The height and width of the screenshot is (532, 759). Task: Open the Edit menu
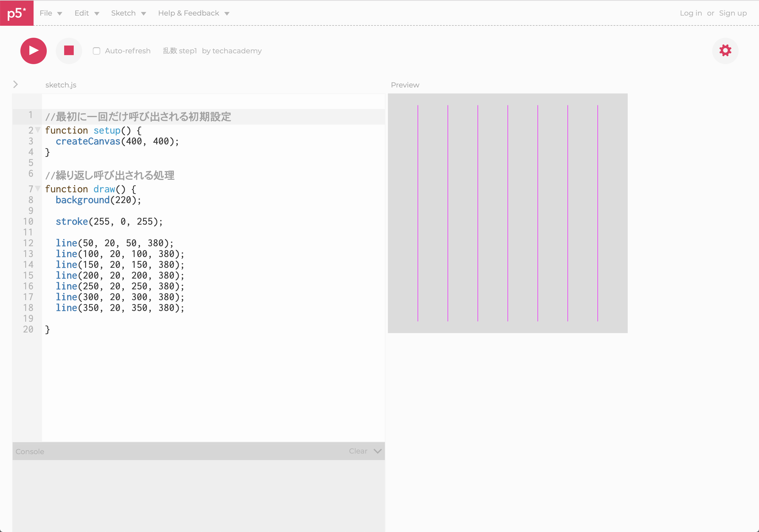coord(87,13)
